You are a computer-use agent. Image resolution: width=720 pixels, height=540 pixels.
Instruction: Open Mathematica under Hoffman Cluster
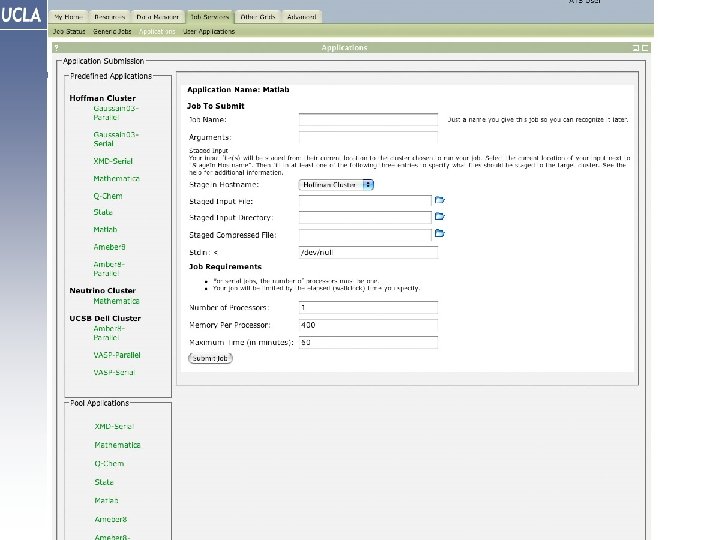[116, 179]
